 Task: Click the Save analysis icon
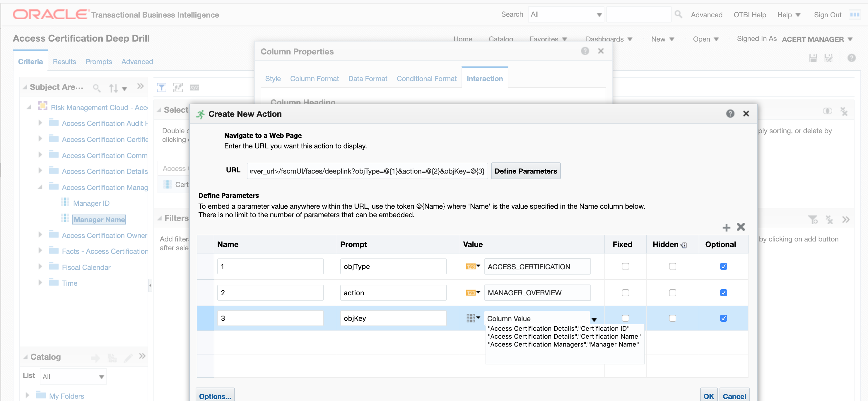[813, 58]
